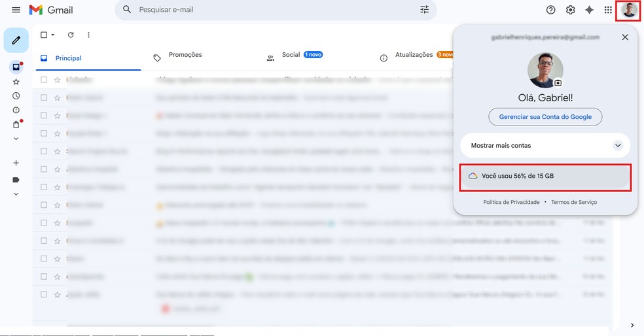This screenshot has height=336, width=644.
Task: Expand Mostrar mais contas
Action: click(545, 145)
